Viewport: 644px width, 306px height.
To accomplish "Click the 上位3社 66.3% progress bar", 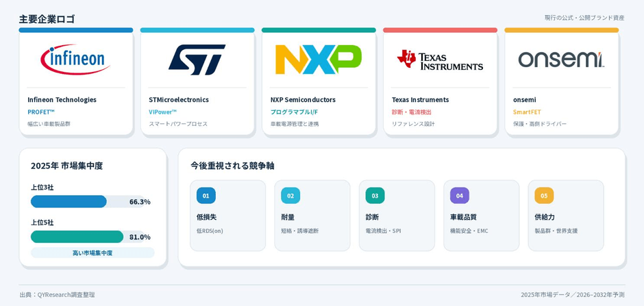I will (x=88, y=201).
